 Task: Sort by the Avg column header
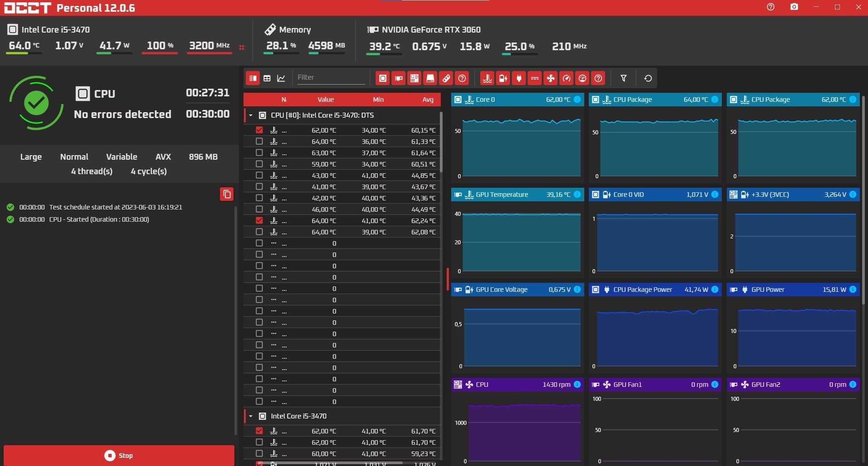(428, 100)
